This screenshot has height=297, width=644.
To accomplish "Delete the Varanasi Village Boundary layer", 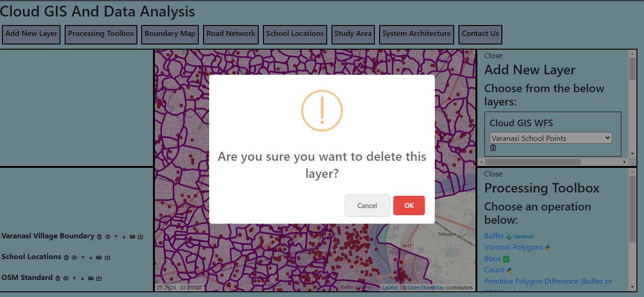I will 99,237.
